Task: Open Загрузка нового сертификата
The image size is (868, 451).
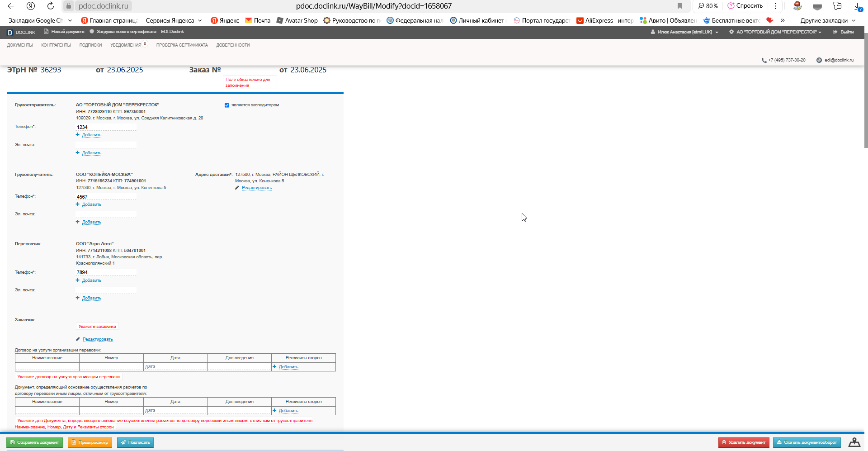Action: pyautogui.click(x=123, y=32)
